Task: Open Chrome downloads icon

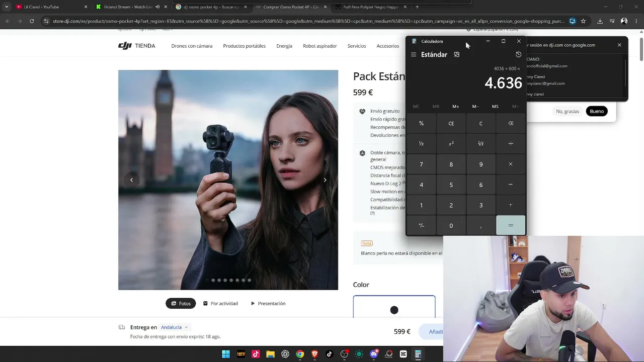Action: pyautogui.click(x=600, y=21)
